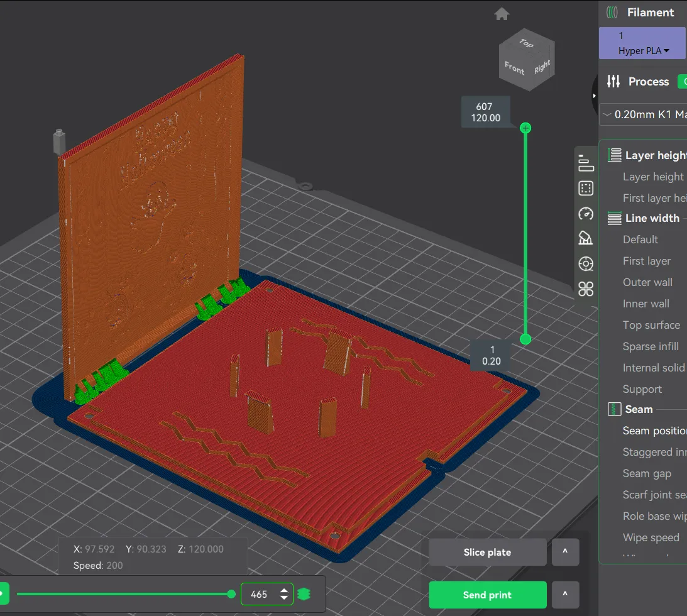Select the Staggered inner seams setting row
This screenshot has height=616, width=687.
point(654,452)
